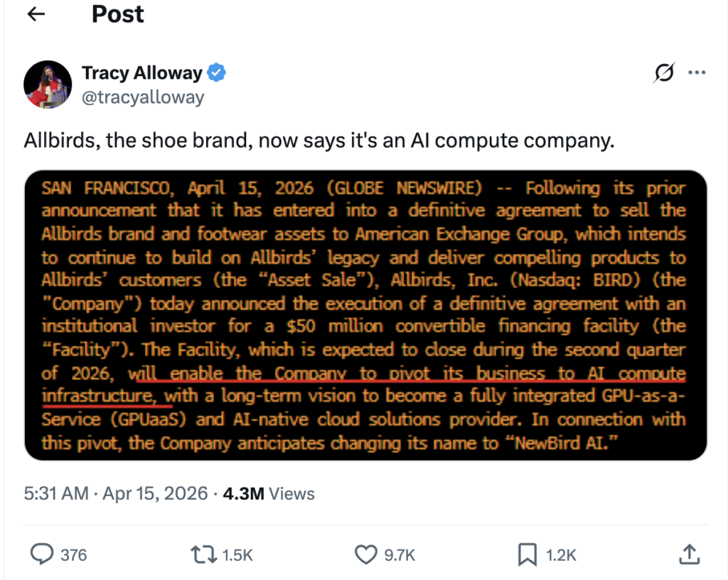Go back using the left arrow
Viewport: 728px width, 580px height.
click(36, 15)
